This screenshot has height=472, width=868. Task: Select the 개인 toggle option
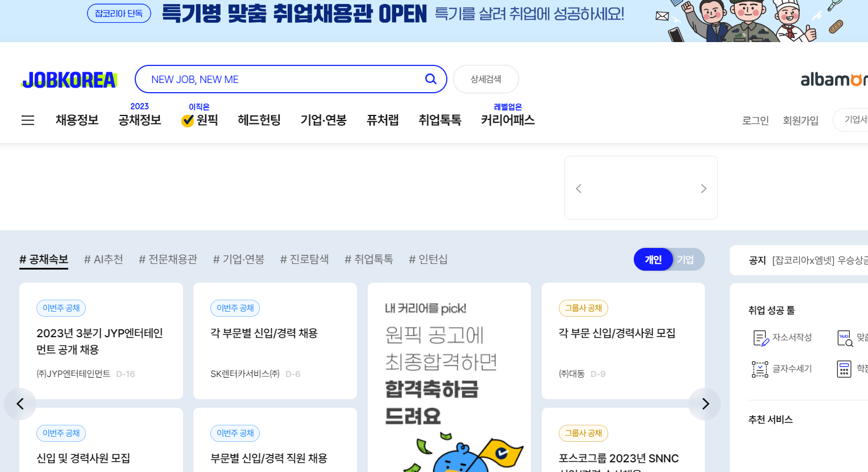(x=653, y=259)
